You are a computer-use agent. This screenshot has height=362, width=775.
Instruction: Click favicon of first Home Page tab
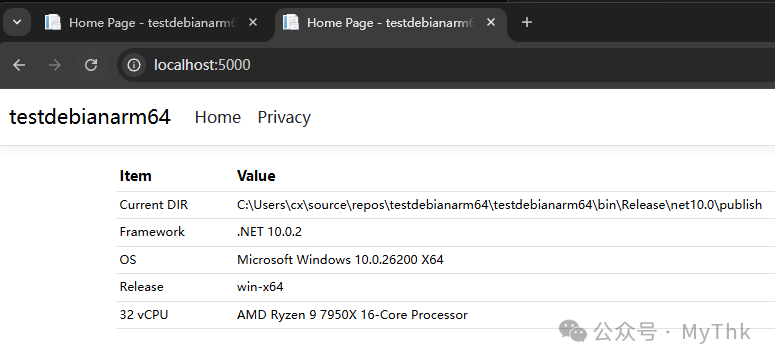(53, 22)
